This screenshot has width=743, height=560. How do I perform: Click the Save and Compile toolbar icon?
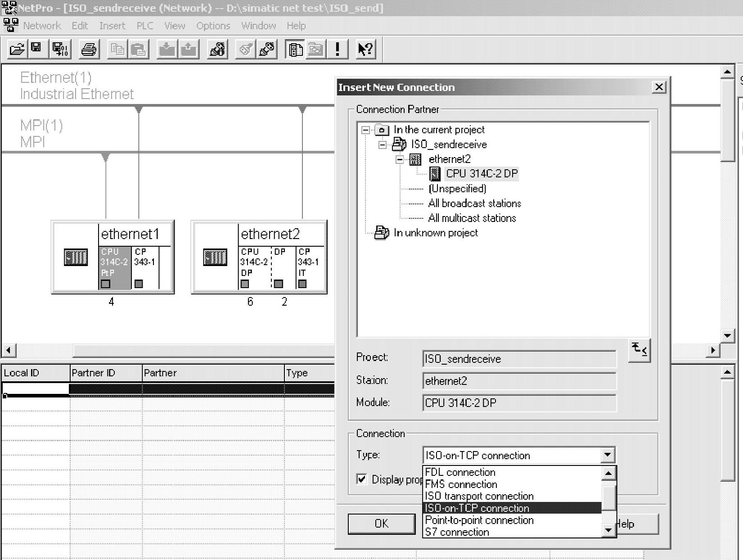(60, 49)
